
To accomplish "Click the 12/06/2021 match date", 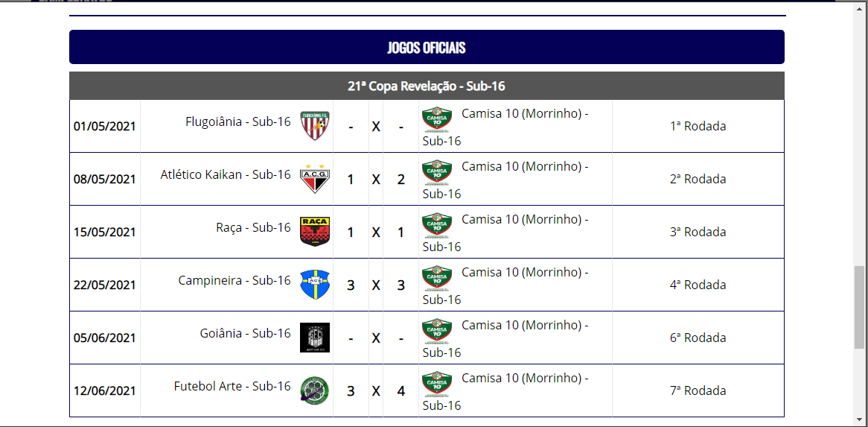I will [105, 391].
